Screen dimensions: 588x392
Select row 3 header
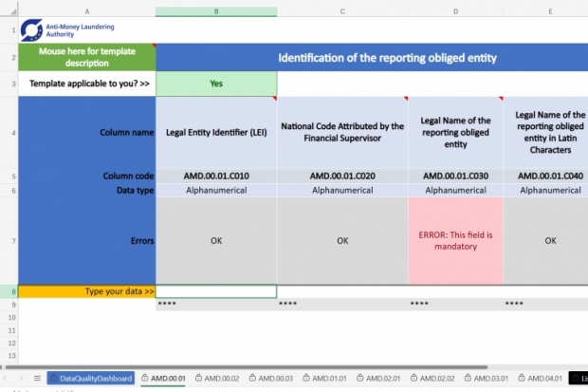click(x=9, y=84)
